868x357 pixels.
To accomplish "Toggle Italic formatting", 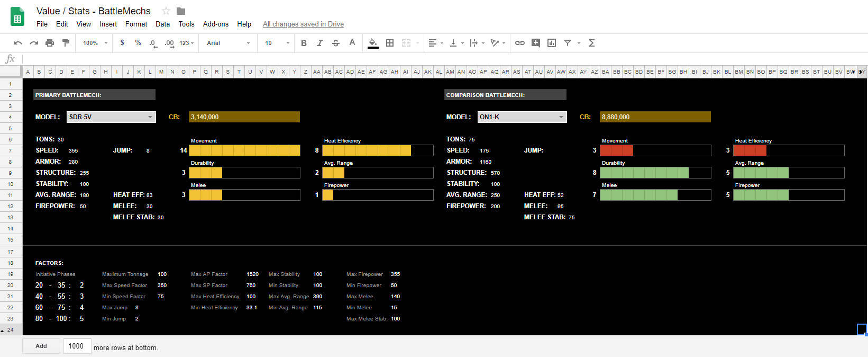I will [319, 43].
